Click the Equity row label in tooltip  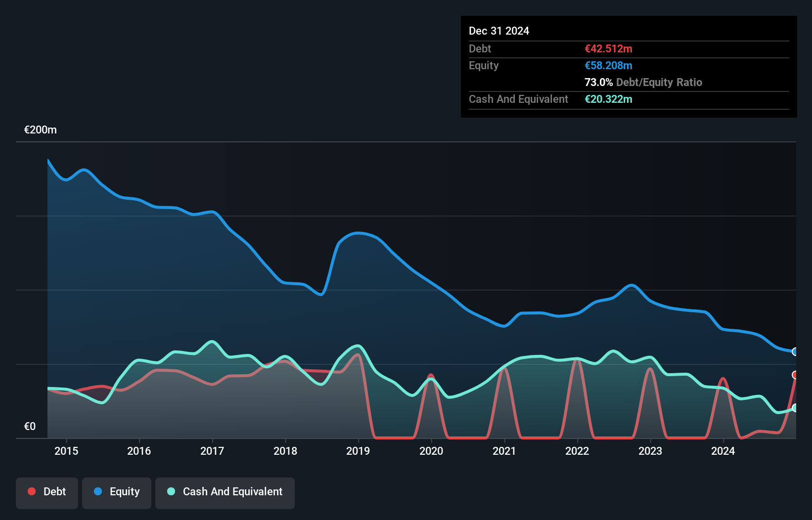pyautogui.click(x=484, y=66)
